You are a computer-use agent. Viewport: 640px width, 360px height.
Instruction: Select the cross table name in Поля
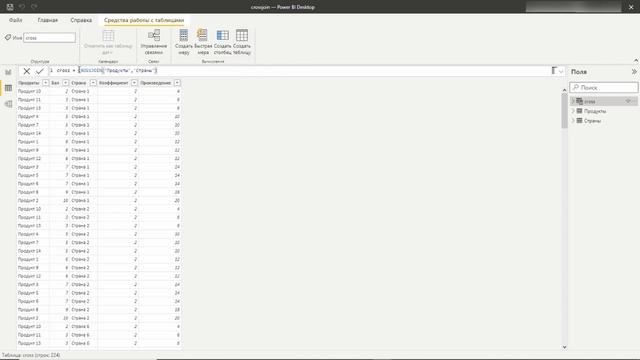pos(589,101)
